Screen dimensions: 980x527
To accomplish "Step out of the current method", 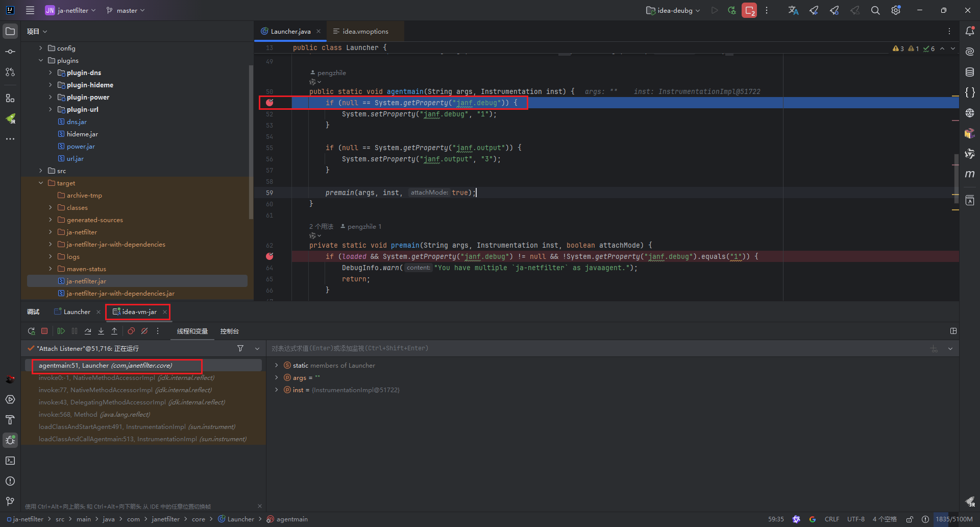I will [x=114, y=331].
